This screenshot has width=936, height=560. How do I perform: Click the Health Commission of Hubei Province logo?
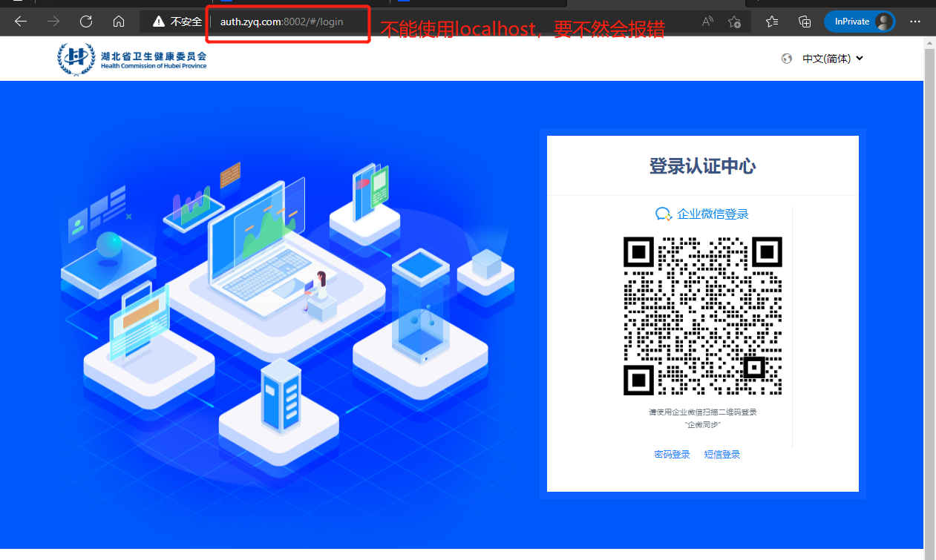click(x=133, y=59)
